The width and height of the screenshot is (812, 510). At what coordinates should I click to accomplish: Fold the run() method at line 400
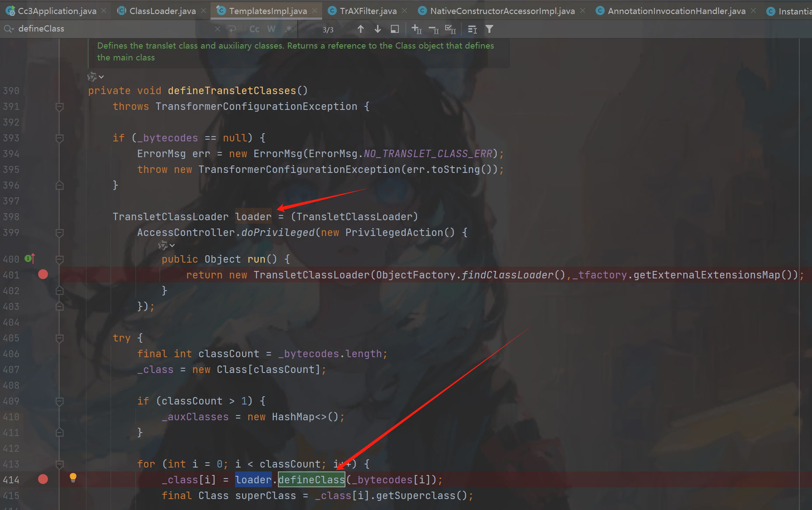tap(60, 259)
